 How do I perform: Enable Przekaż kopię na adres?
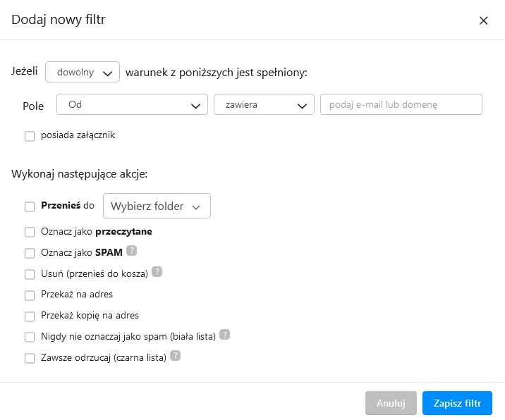(30, 316)
